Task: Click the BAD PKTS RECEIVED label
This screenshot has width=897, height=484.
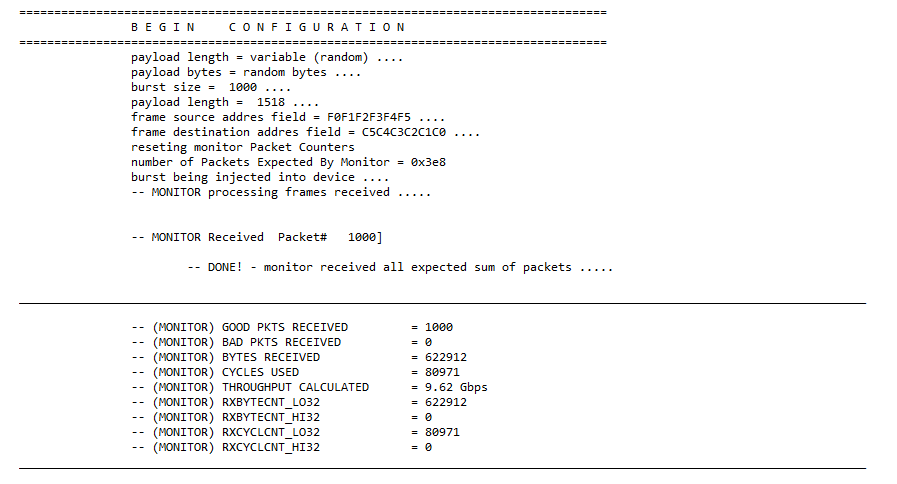Action: click(281, 342)
